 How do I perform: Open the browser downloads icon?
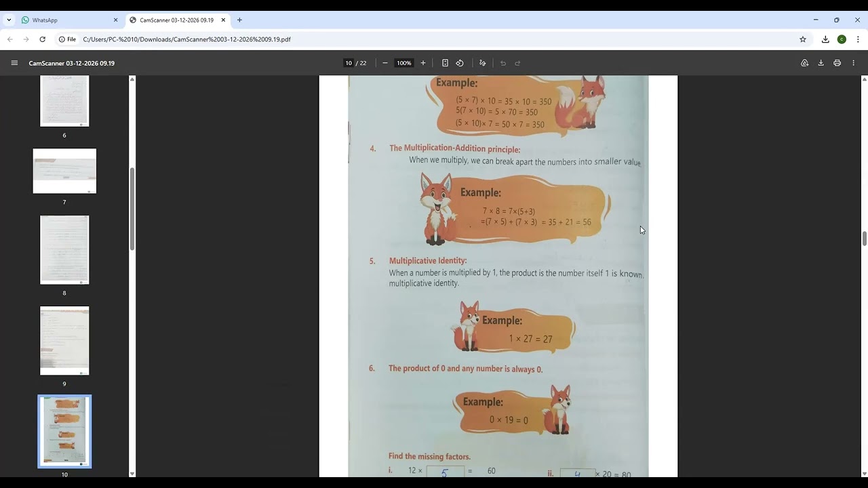(x=825, y=39)
